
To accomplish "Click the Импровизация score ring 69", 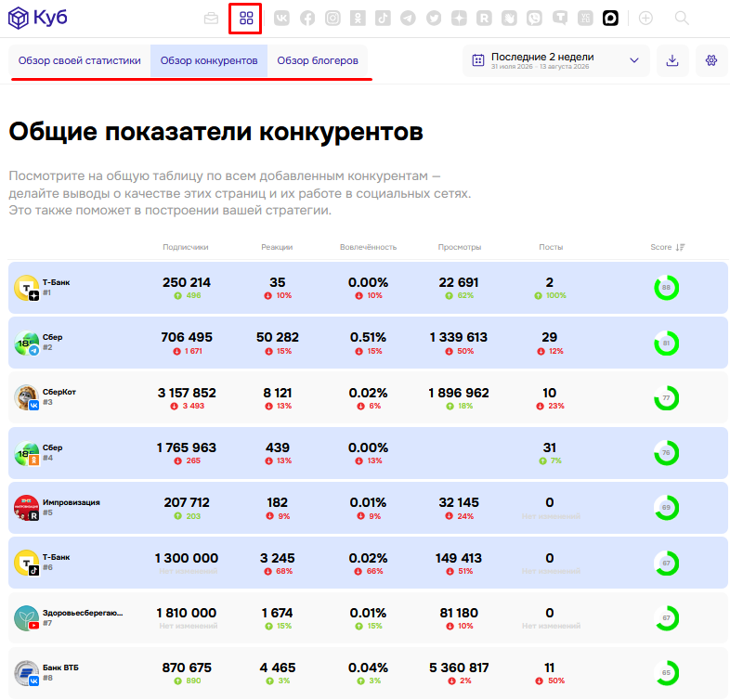I will click(666, 508).
